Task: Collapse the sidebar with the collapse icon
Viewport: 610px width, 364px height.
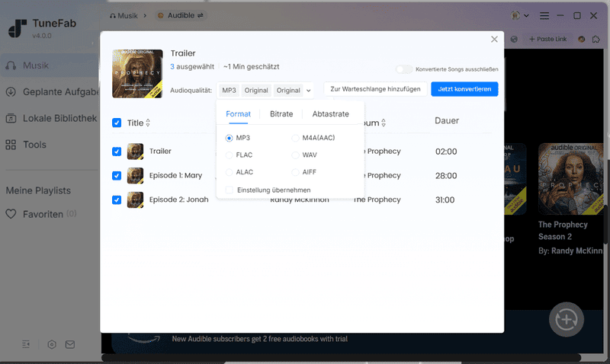Action: 26,344
